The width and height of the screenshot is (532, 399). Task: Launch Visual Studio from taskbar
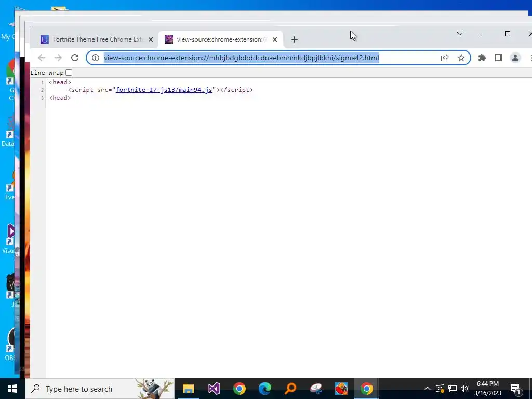[x=214, y=389]
